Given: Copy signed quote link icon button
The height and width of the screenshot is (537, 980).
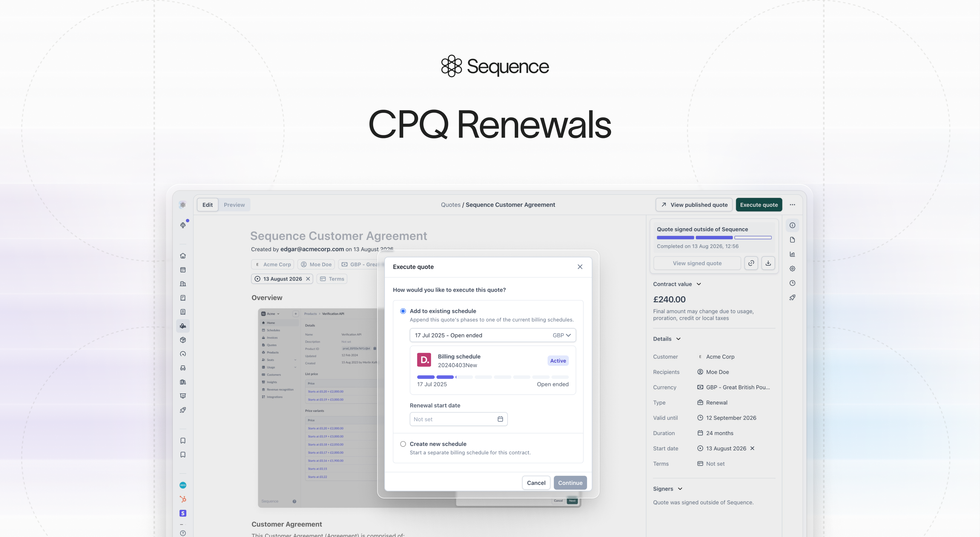Looking at the screenshot, I should 751,263.
